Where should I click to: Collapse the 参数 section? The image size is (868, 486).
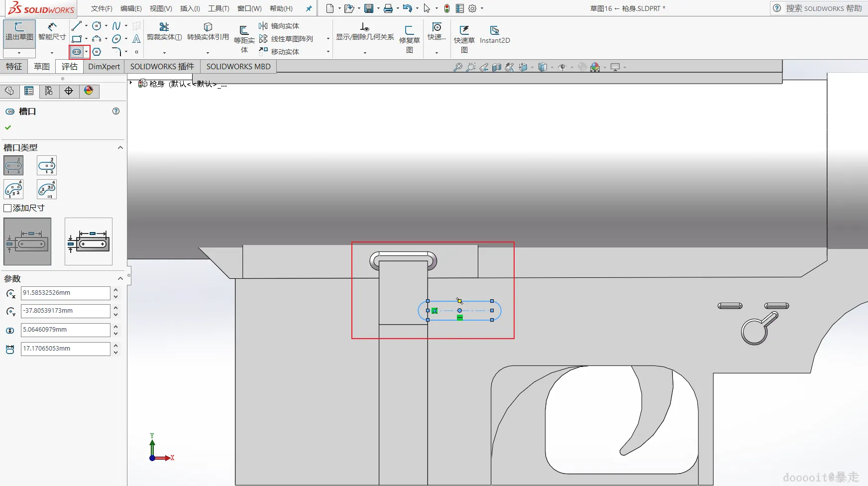point(120,278)
